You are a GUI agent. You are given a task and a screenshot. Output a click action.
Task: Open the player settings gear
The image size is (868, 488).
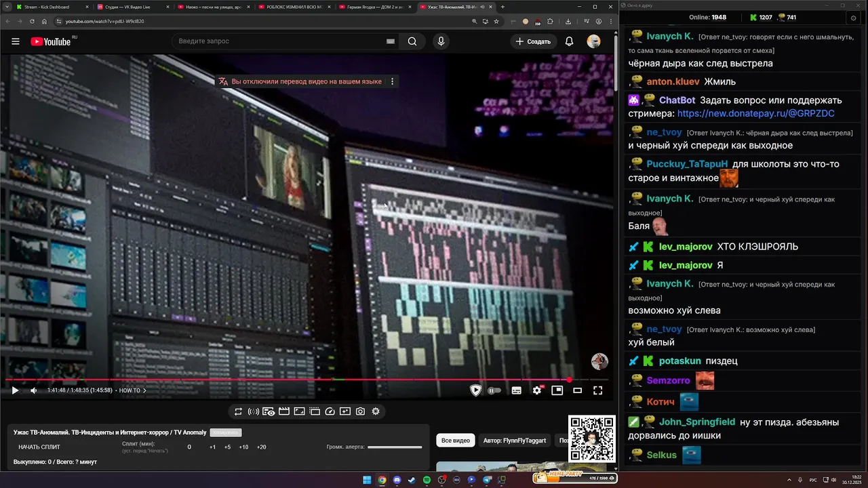pos(537,390)
